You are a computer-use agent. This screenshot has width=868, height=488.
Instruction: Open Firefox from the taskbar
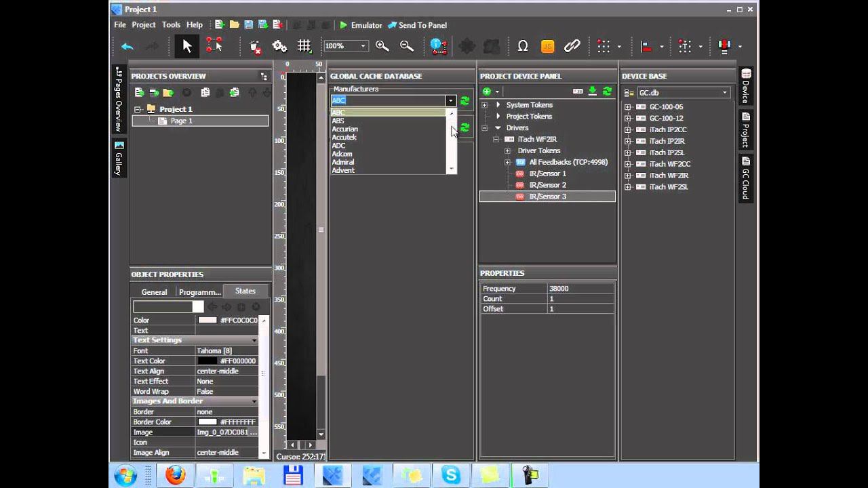175,475
